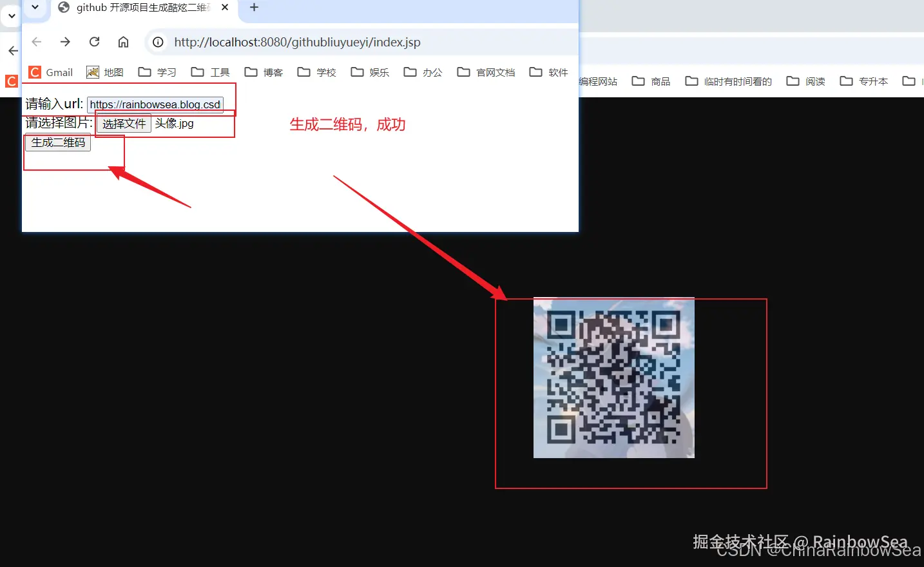The height and width of the screenshot is (567, 924).
Task: View site info icon beside URL
Action: pyautogui.click(x=158, y=43)
